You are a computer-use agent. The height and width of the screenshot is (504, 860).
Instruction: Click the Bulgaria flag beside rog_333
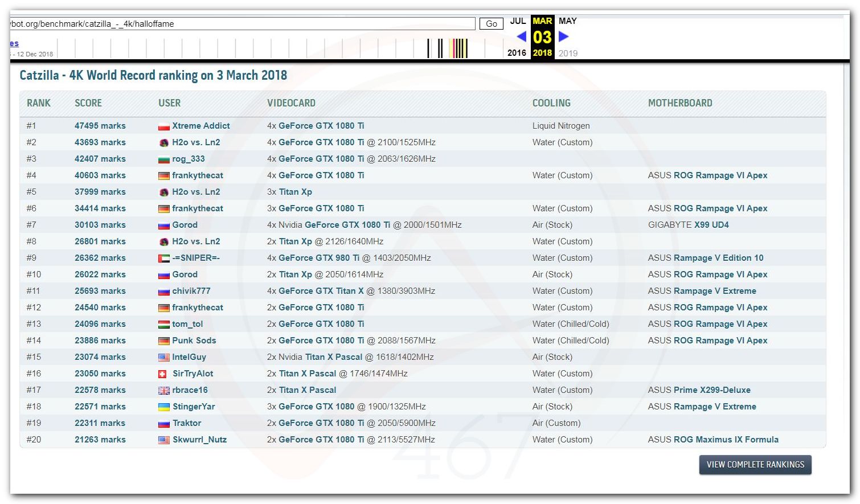click(x=163, y=159)
